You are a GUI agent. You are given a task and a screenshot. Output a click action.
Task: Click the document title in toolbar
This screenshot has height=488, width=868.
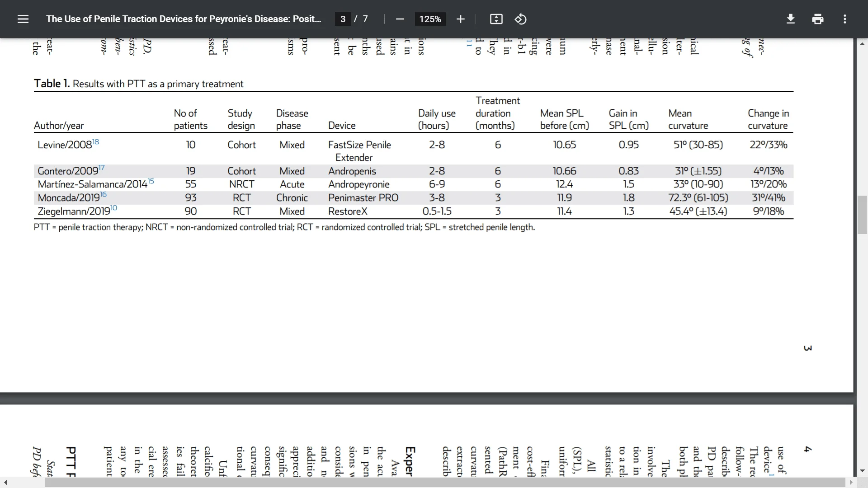[x=184, y=19]
